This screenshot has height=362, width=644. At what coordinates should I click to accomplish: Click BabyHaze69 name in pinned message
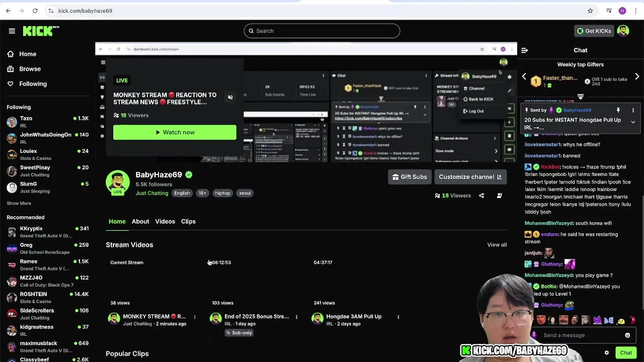pyautogui.click(x=577, y=110)
